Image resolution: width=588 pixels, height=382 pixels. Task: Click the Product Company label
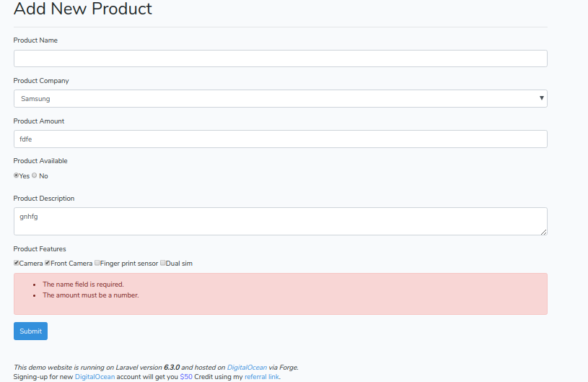[41, 81]
